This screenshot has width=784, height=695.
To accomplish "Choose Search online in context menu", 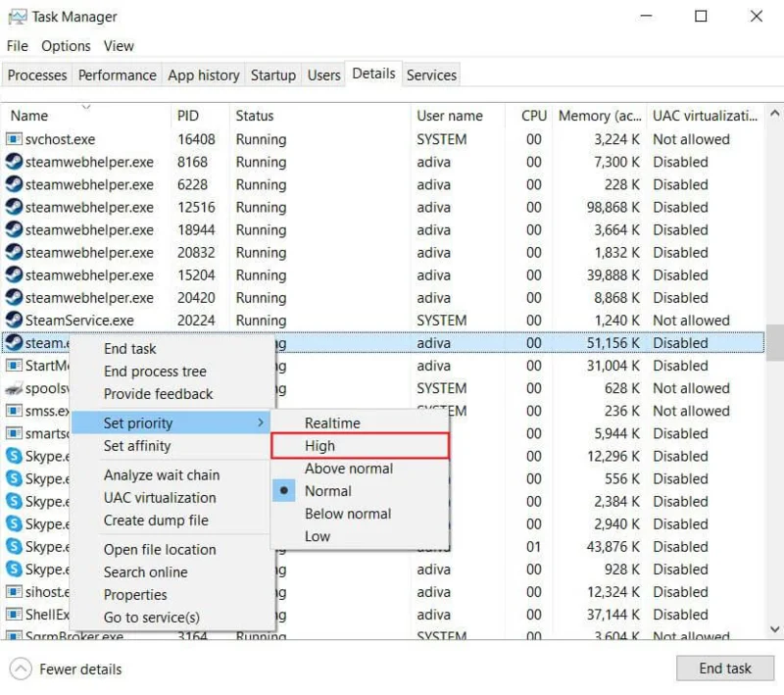I will point(171,572).
